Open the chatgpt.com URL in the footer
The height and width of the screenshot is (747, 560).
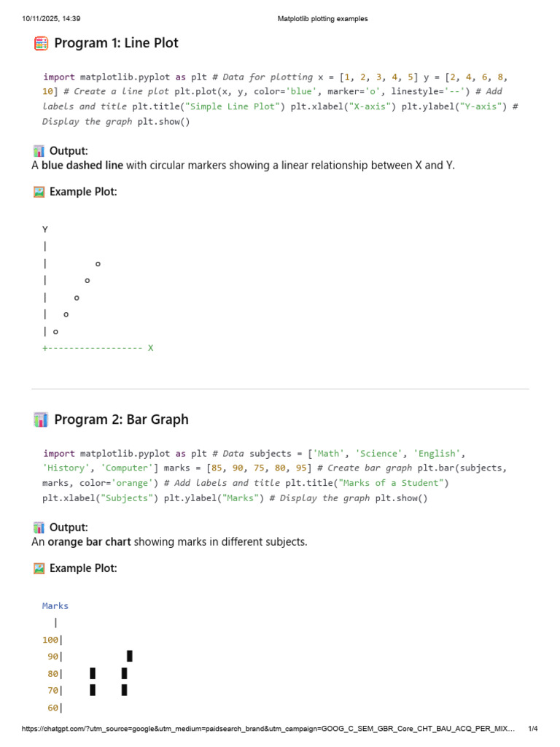pos(269,729)
